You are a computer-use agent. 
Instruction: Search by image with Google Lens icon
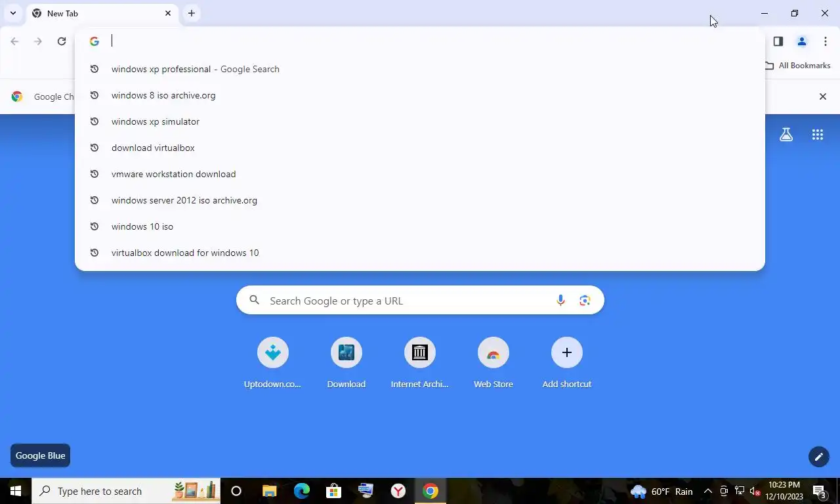pyautogui.click(x=585, y=301)
